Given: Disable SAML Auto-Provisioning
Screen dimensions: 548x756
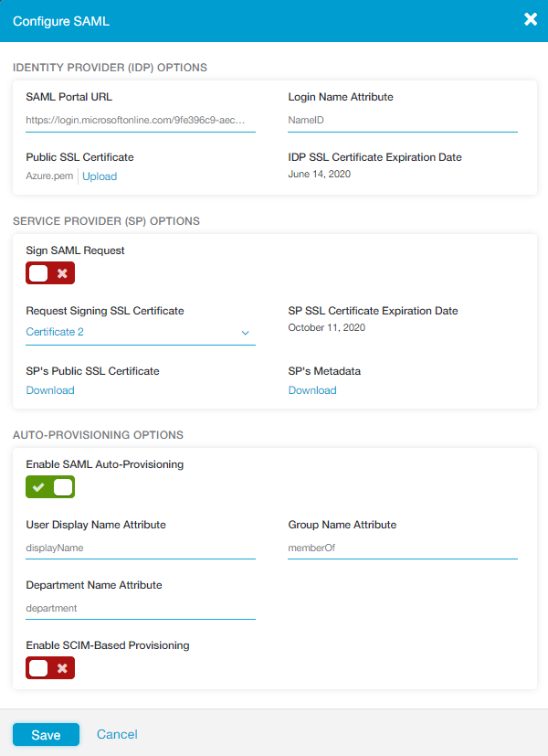Looking at the screenshot, I should [49, 486].
